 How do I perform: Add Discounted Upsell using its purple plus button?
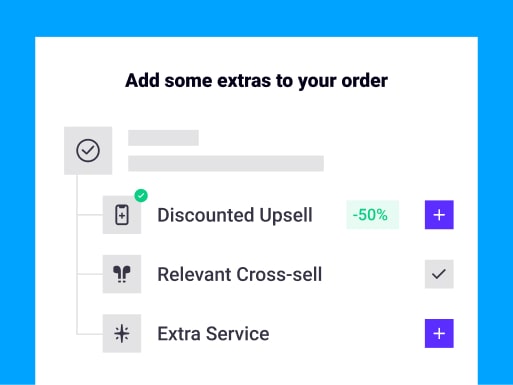(x=439, y=215)
